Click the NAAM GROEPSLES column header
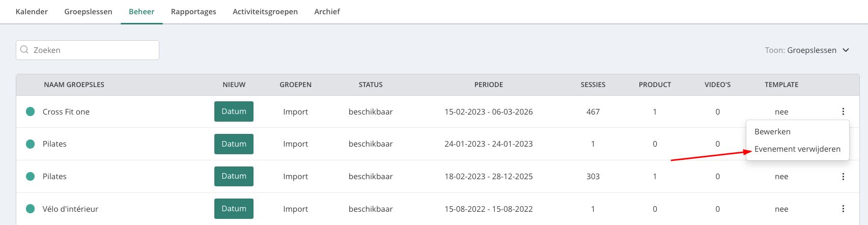The width and height of the screenshot is (868, 225). [x=74, y=85]
